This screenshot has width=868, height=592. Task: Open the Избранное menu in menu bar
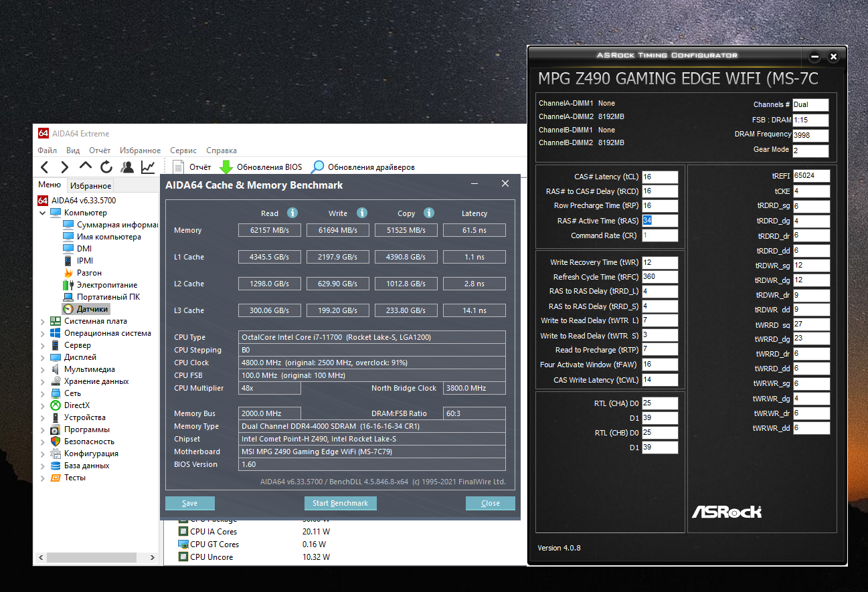141,151
